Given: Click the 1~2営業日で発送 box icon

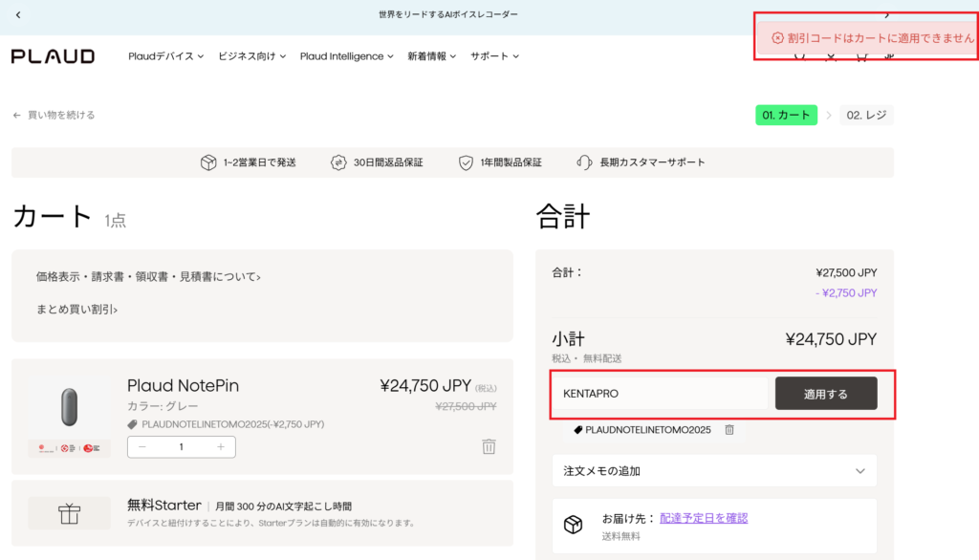Looking at the screenshot, I should tap(207, 162).
